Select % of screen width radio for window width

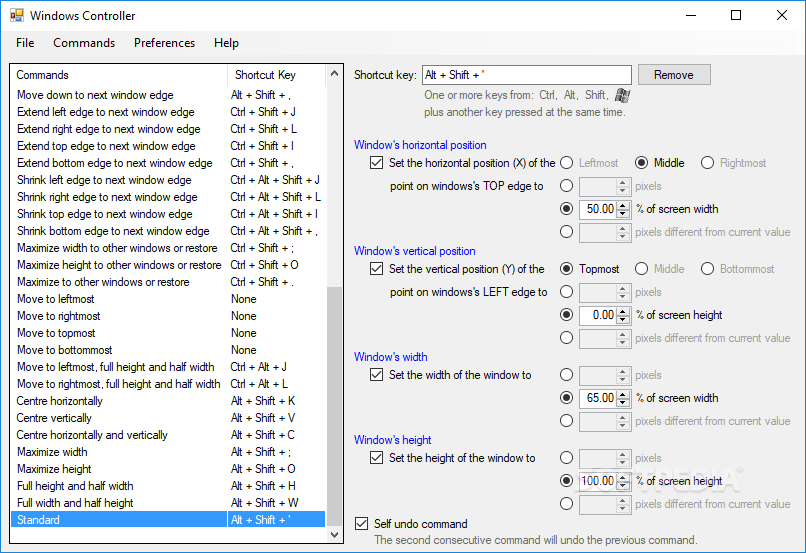coord(566,398)
